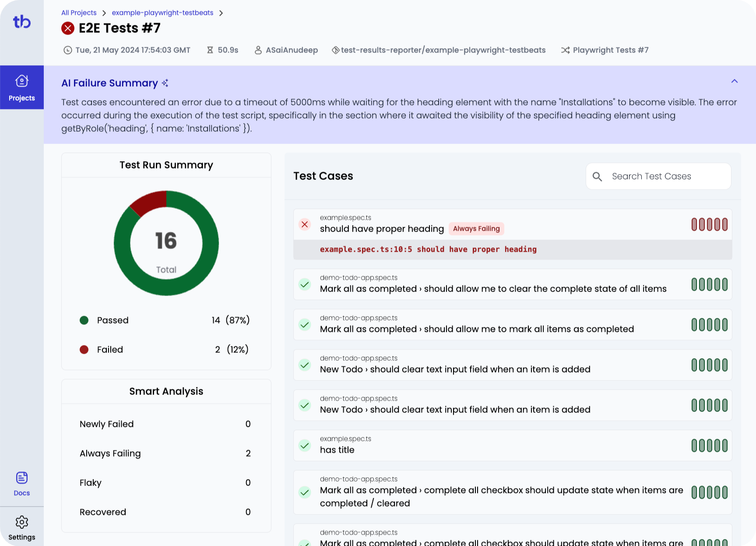Screen dimensions: 756x546
Task: Open the Projects panel in sidebar
Action: 21,87
